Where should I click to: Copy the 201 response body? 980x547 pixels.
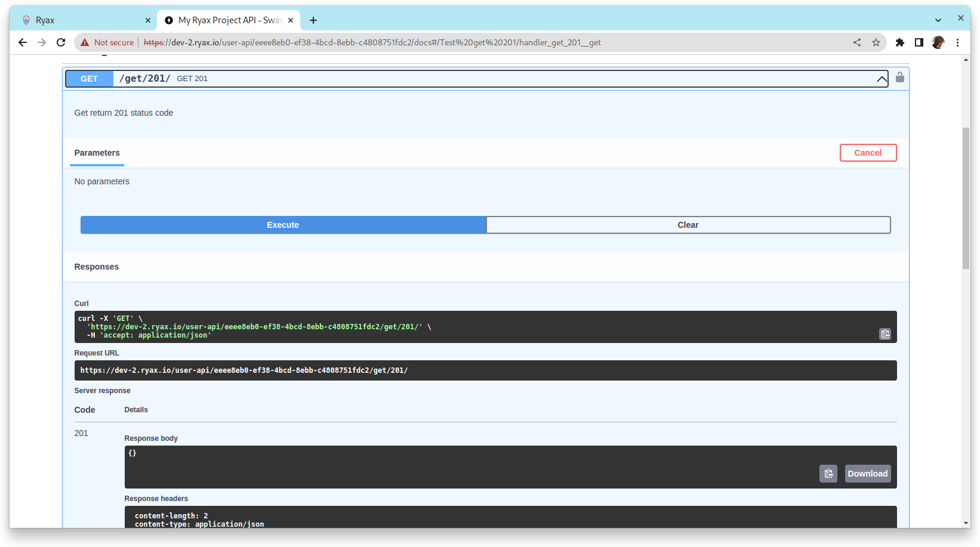(828, 473)
